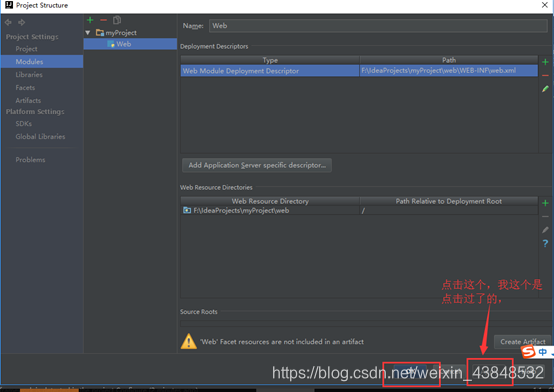
Task: Open the SDKs platform settings
Action: click(24, 124)
